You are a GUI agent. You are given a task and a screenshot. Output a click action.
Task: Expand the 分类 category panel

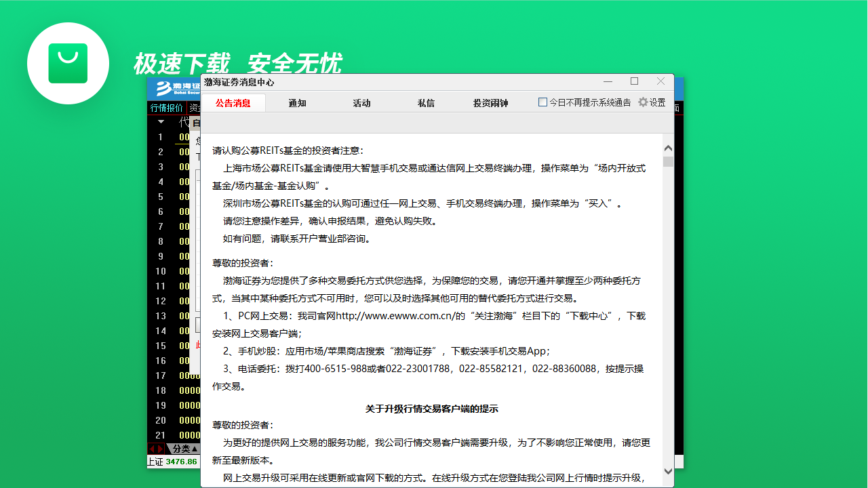[183, 448]
